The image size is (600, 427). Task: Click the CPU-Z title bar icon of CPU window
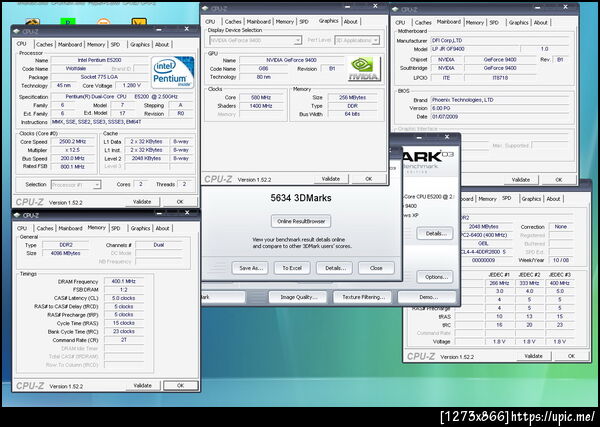point(16,32)
